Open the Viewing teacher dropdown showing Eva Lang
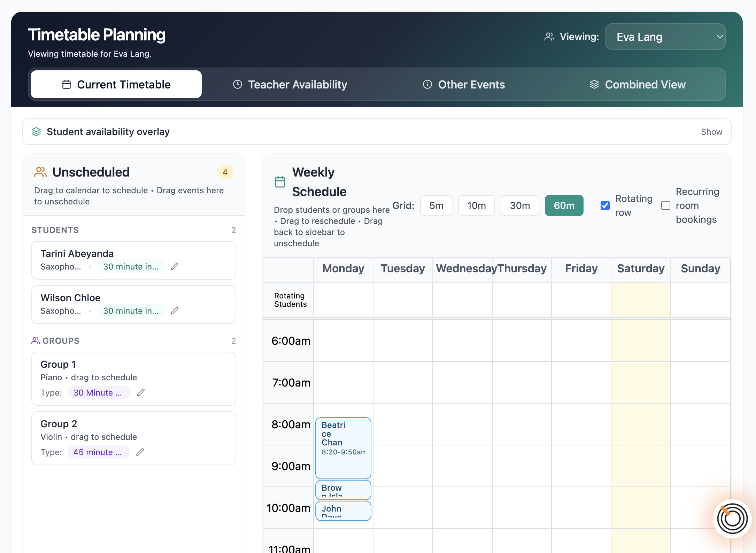 (x=665, y=37)
